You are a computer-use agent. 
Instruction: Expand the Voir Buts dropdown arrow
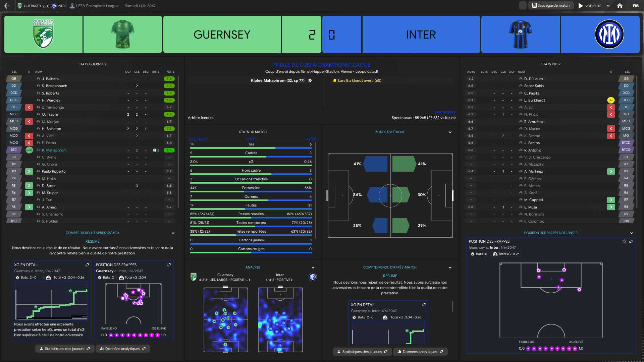pyautogui.click(x=608, y=6)
